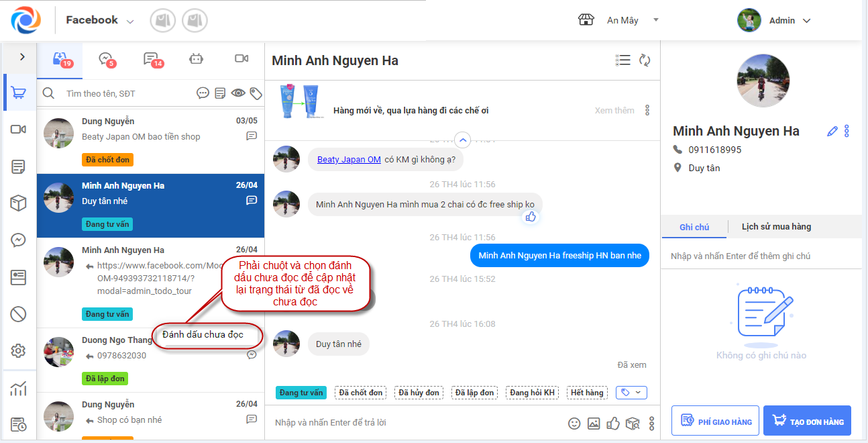Switch to the comments tab with badge 14
Image resolution: width=868 pixels, height=443 pixels.
click(x=152, y=60)
